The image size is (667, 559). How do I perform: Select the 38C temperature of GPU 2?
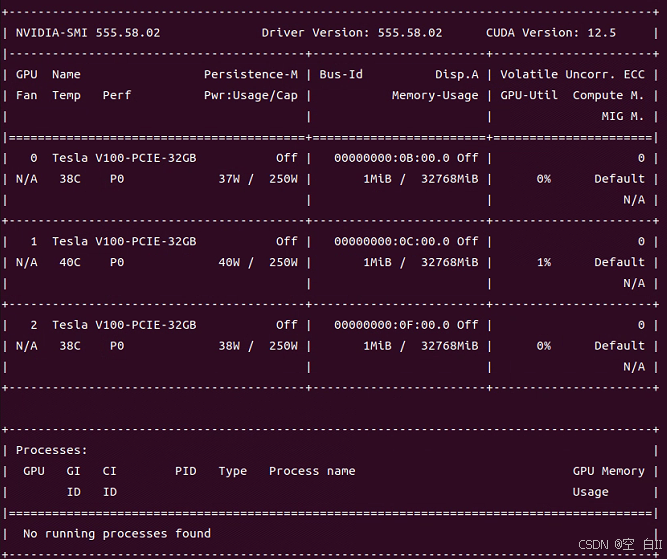pos(70,346)
